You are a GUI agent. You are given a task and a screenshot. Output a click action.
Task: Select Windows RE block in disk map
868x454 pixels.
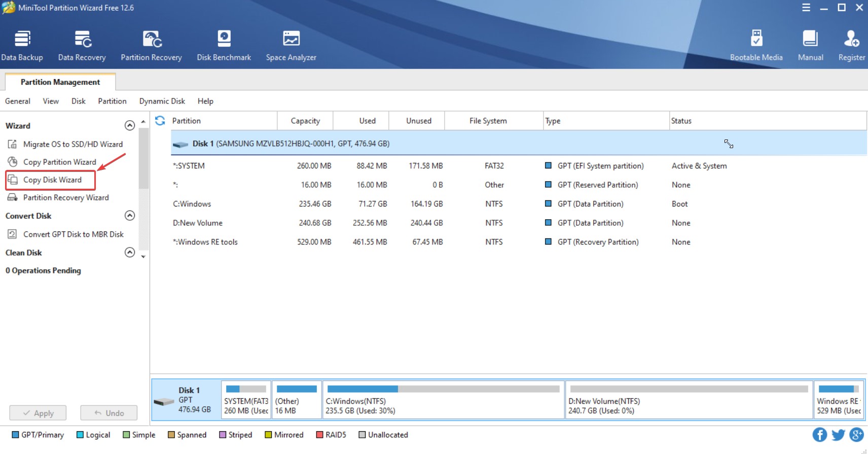[x=839, y=400]
